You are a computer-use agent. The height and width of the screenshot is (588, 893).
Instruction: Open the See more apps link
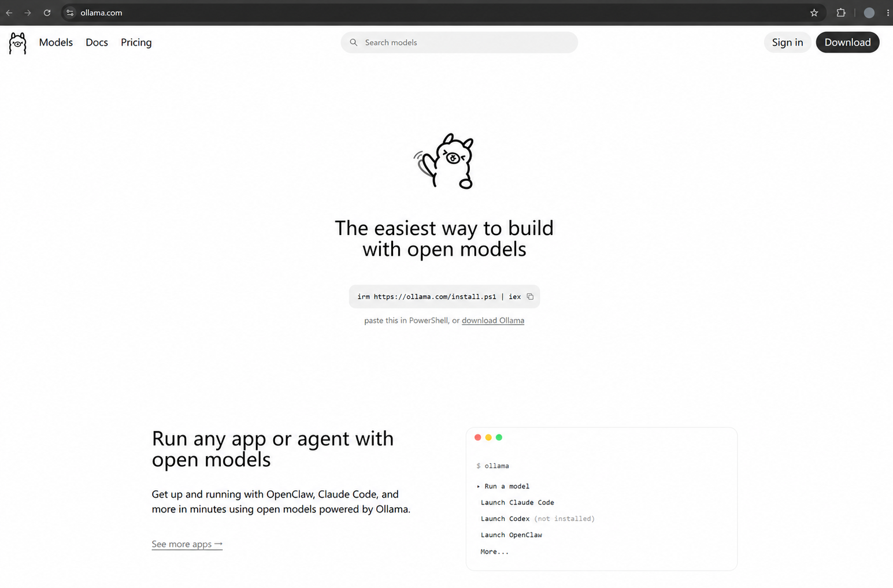point(187,544)
